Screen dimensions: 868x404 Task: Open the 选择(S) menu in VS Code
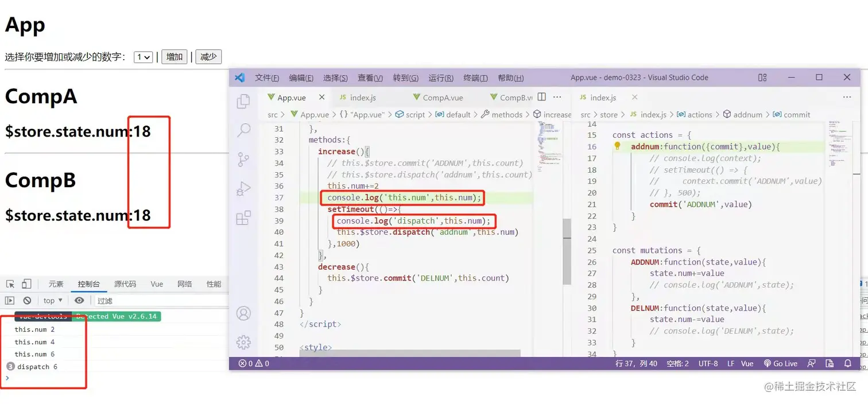tap(336, 77)
